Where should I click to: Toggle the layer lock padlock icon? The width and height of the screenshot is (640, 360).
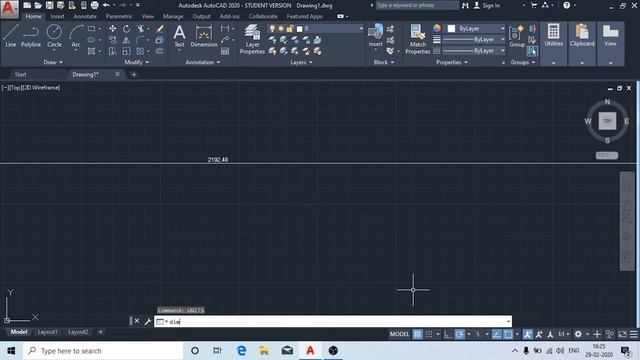(289, 29)
